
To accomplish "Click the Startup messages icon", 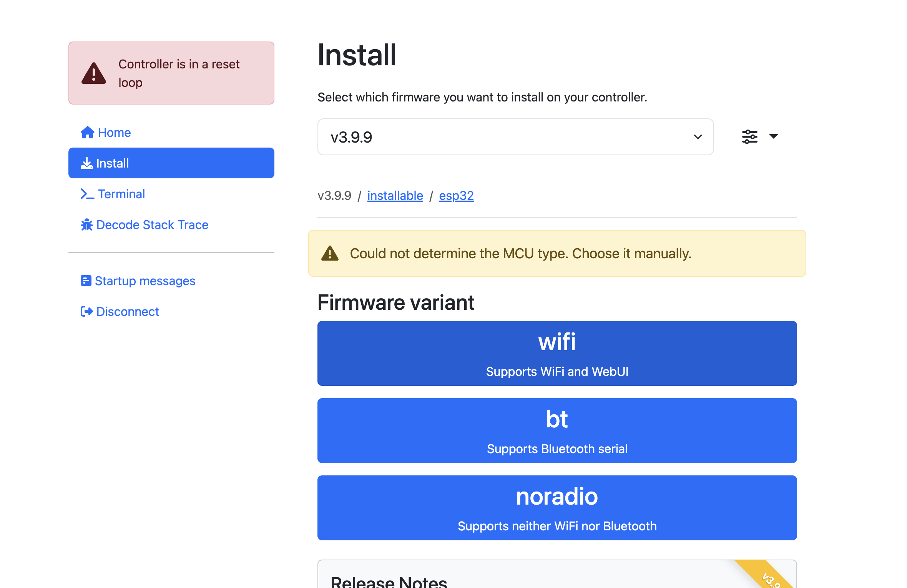I will [86, 281].
